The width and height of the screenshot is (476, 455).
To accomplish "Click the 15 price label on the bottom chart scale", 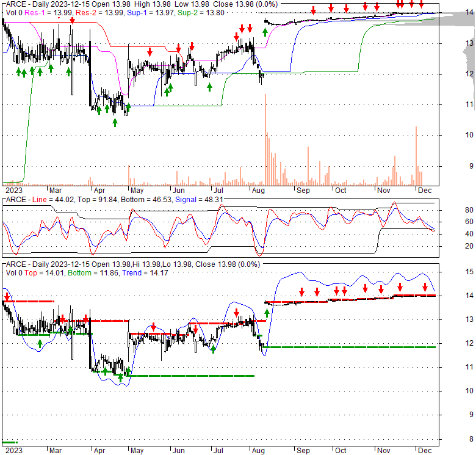I will [469, 272].
